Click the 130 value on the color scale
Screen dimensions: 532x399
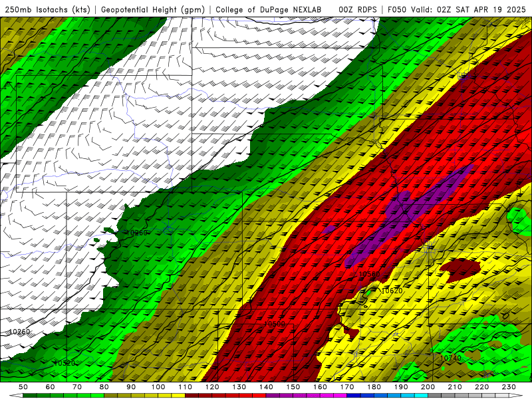(x=239, y=387)
